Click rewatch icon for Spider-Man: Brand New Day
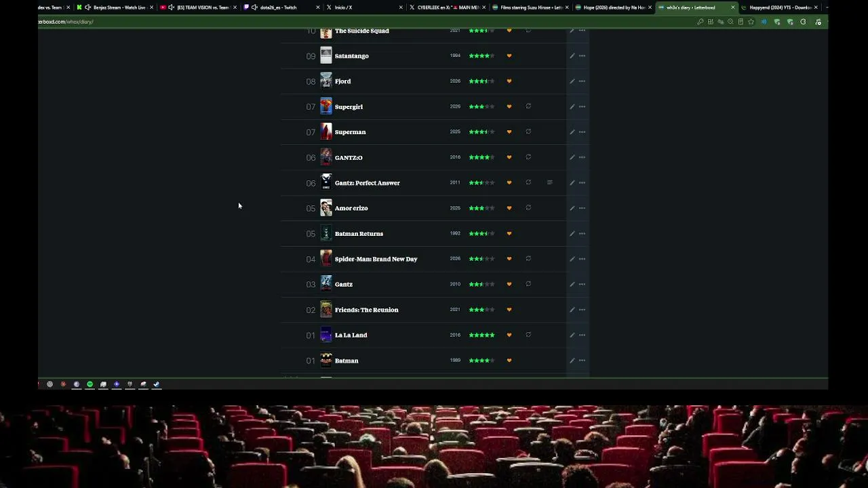Viewport: 868px width, 488px height. pyautogui.click(x=528, y=259)
